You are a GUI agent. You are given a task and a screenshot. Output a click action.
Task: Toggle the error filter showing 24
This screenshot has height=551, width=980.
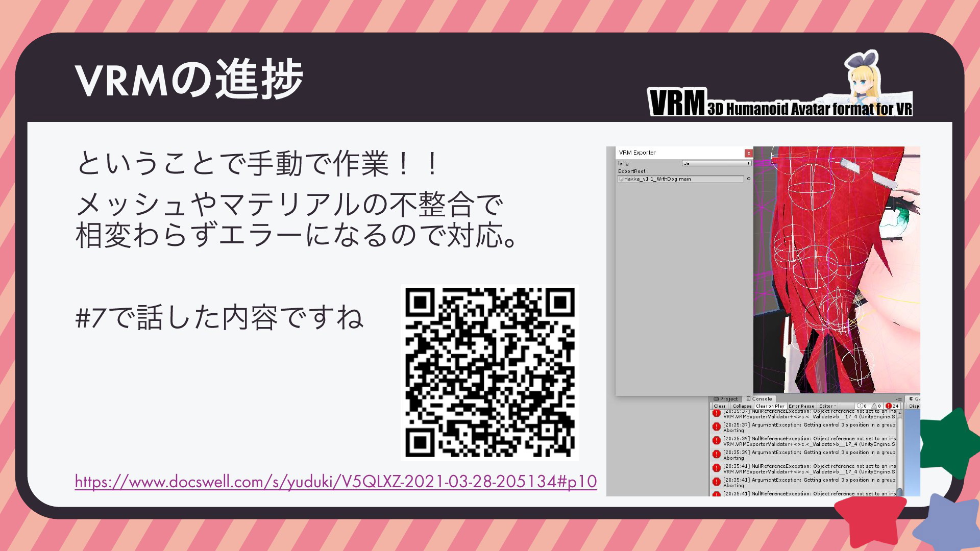pyautogui.click(x=892, y=406)
